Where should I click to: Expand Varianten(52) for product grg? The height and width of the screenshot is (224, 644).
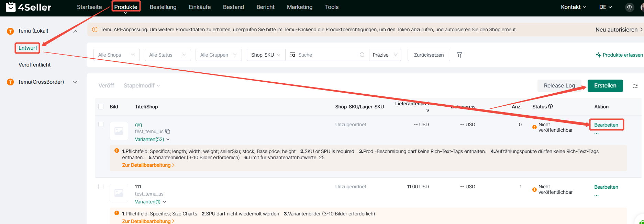[x=152, y=139]
